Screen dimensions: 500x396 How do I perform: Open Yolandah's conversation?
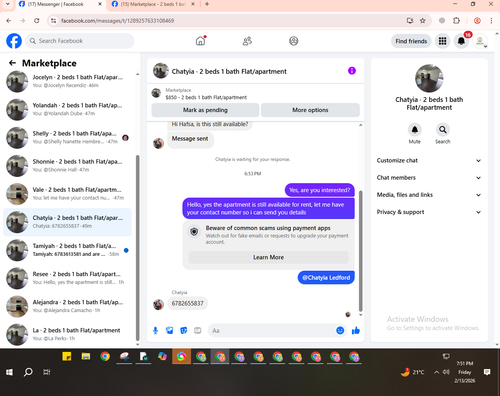pyautogui.click(x=68, y=110)
